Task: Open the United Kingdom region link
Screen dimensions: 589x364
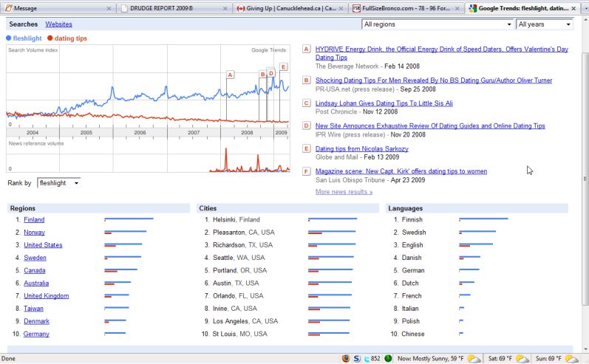Action: [x=47, y=295]
